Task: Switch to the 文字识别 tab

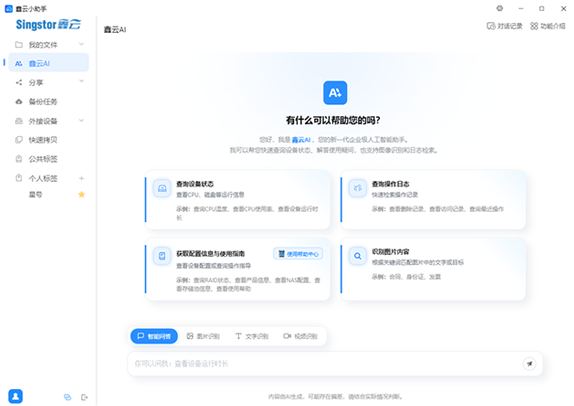Action: 252,336
